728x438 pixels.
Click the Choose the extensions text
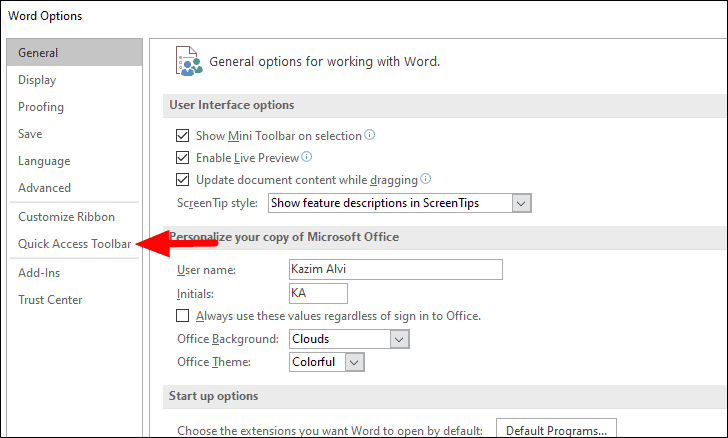coord(330,431)
